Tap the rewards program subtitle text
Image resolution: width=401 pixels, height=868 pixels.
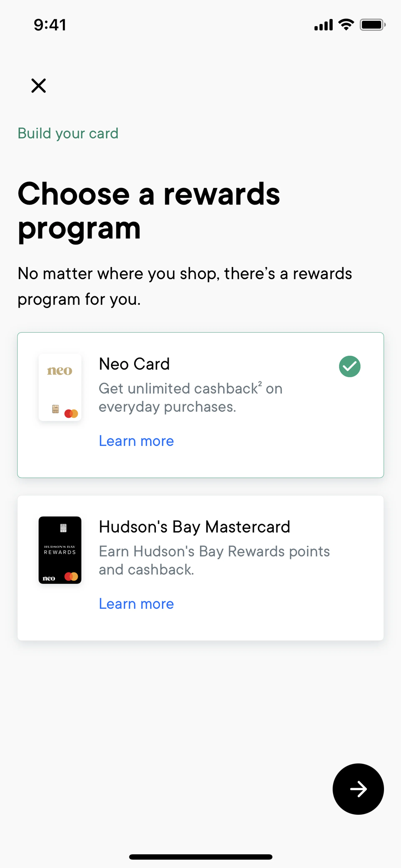click(184, 286)
